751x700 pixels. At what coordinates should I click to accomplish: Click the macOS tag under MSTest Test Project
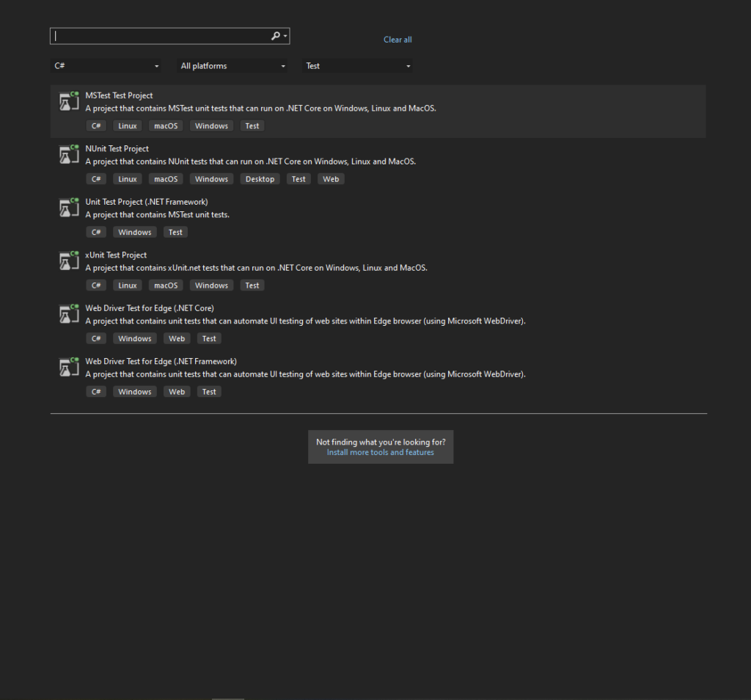[x=166, y=126]
